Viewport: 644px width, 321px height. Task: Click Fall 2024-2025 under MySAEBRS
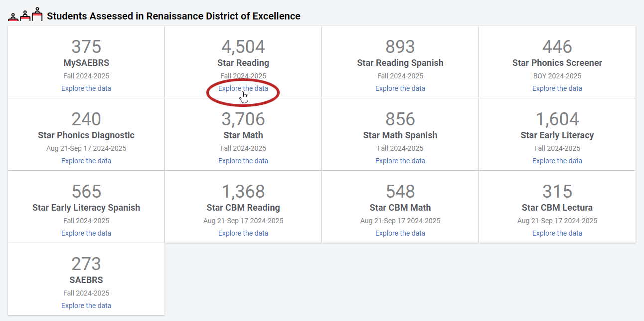86,76
